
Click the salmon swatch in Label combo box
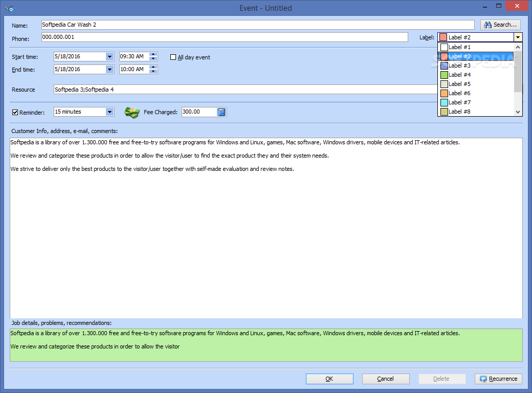[443, 37]
